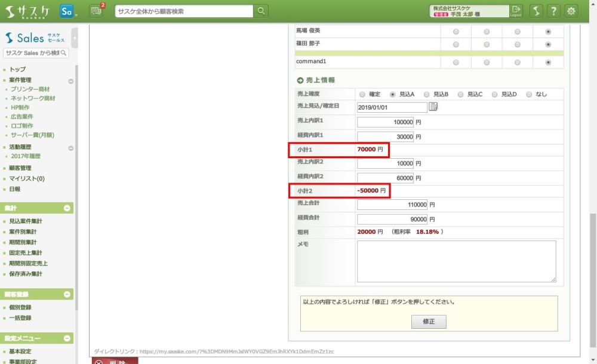
Task: Open the notifications chat icon with badge
Action: click(96, 11)
